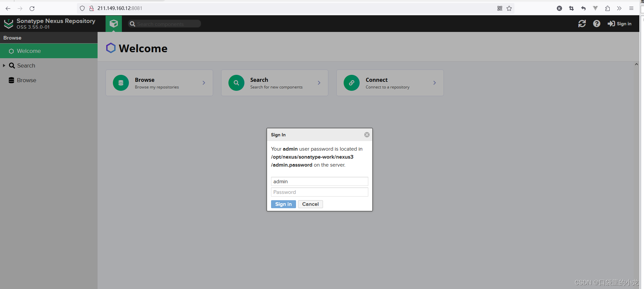This screenshot has height=289, width=644.
Task: Click the username field containing admin
Action: (320, 181)
